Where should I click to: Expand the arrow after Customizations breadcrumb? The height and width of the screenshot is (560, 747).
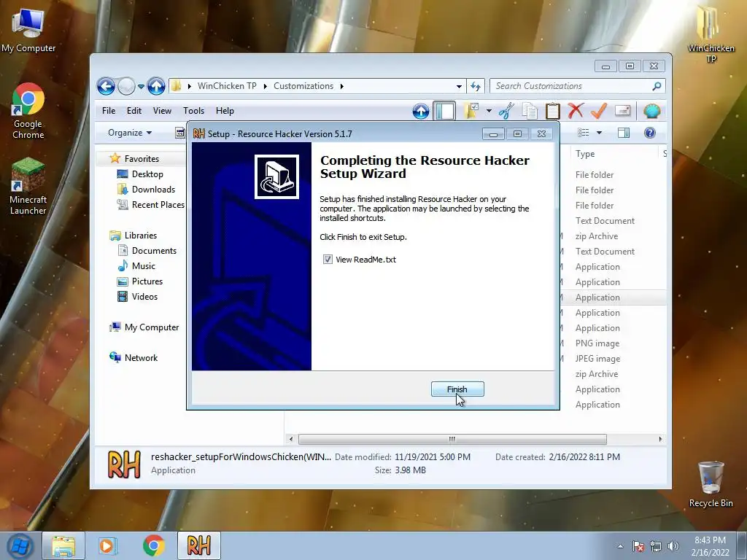(341, 86)
